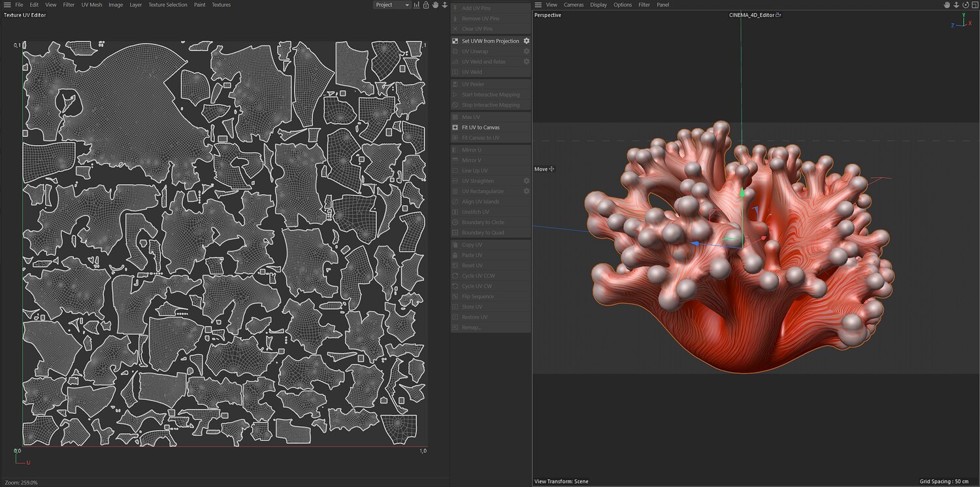
Task: Click Fit UV to Canvas
Action: 491,127
